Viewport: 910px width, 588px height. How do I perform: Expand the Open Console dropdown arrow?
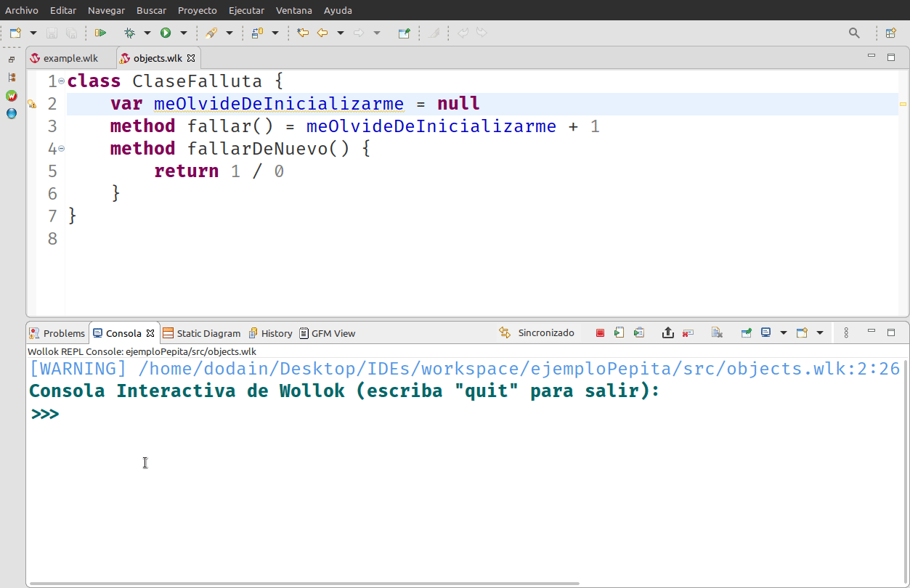click(x=820, y=333)
